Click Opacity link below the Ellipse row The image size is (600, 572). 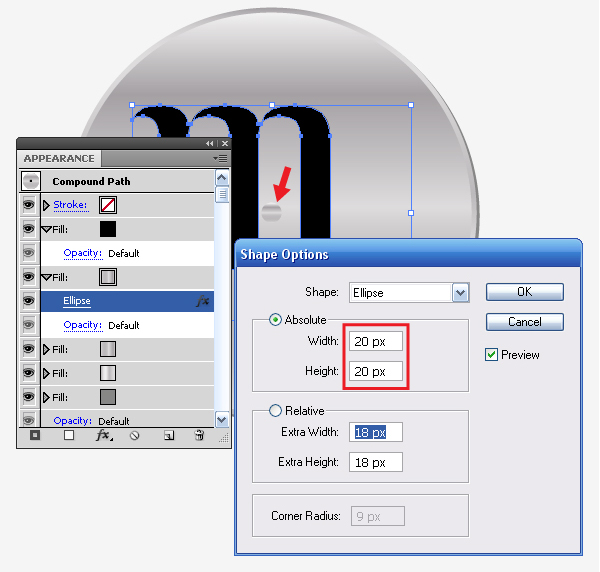[x=83, y=325]
